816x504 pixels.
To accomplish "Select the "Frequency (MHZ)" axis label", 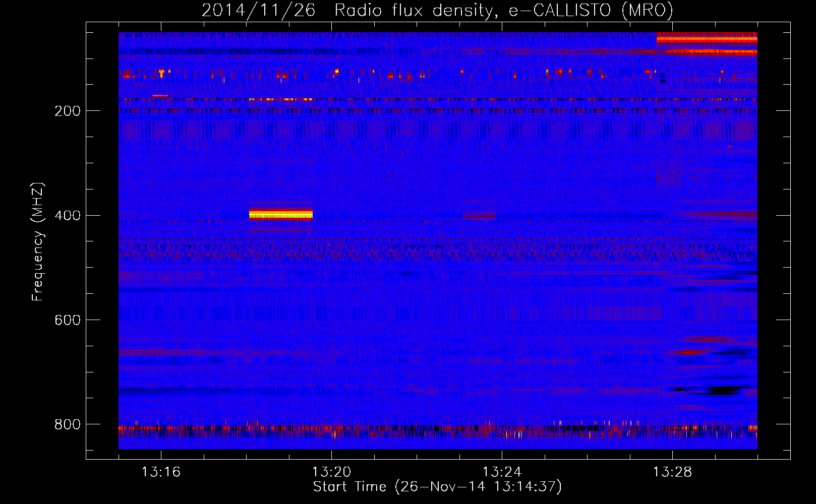I will 38,241.
